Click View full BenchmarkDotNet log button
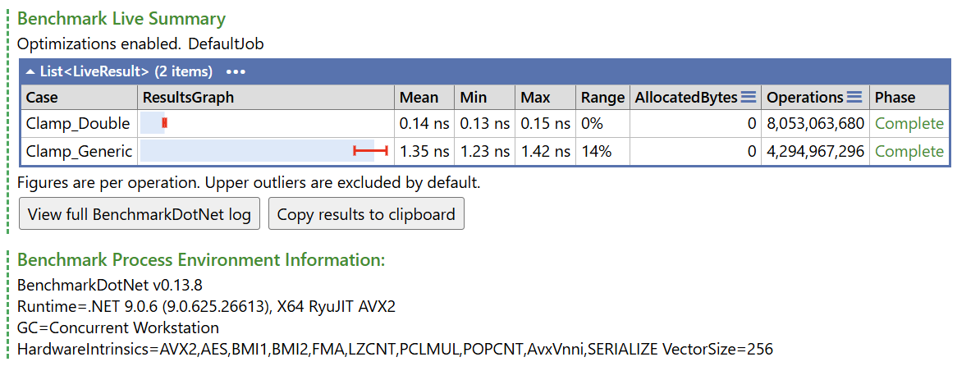Image resolution: width=980 pixels, height=380 pixels. tap(140, 214)
